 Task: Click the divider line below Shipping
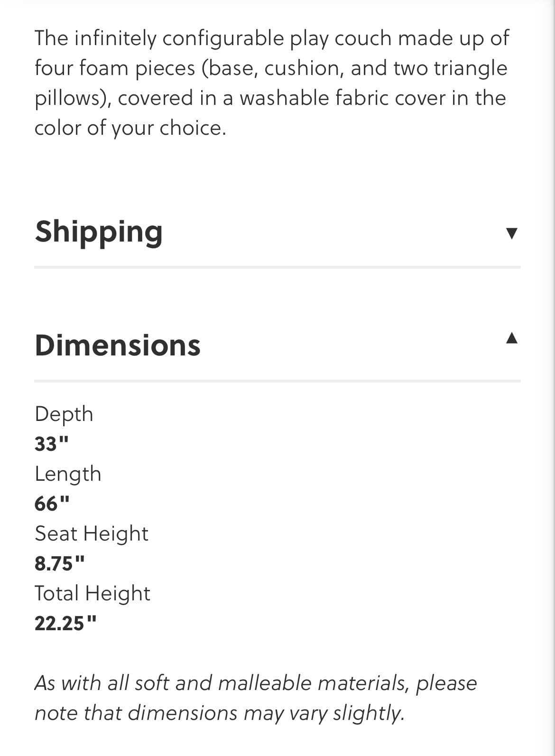click(x=277, y=267)
